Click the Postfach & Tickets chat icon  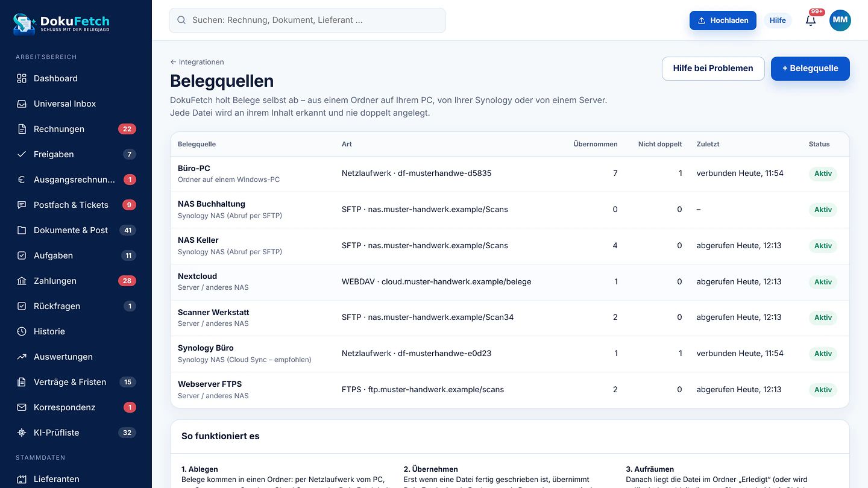coord(22,205)
